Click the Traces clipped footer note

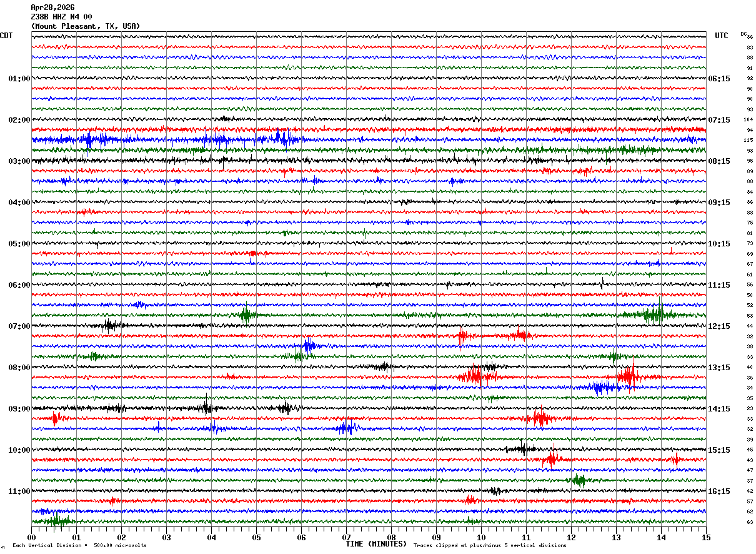click(x=490, y=546)
